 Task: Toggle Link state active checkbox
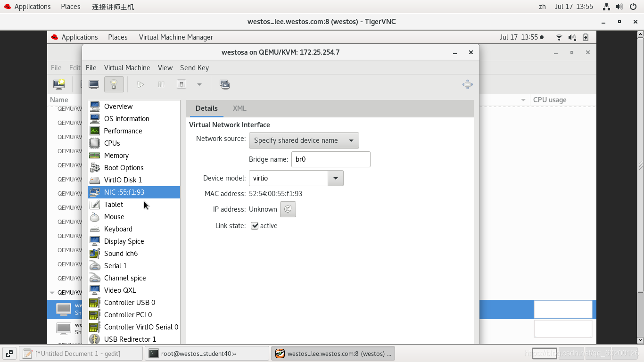(x=255, y=226)
